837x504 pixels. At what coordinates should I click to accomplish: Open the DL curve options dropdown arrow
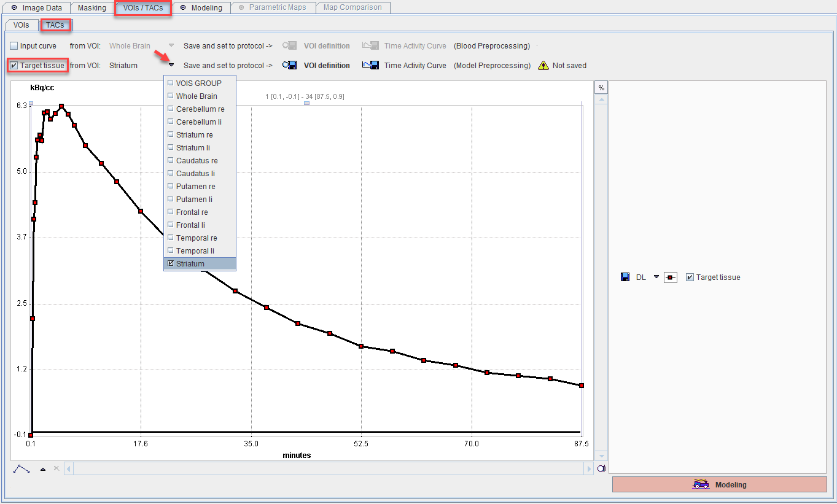[656, 277]
